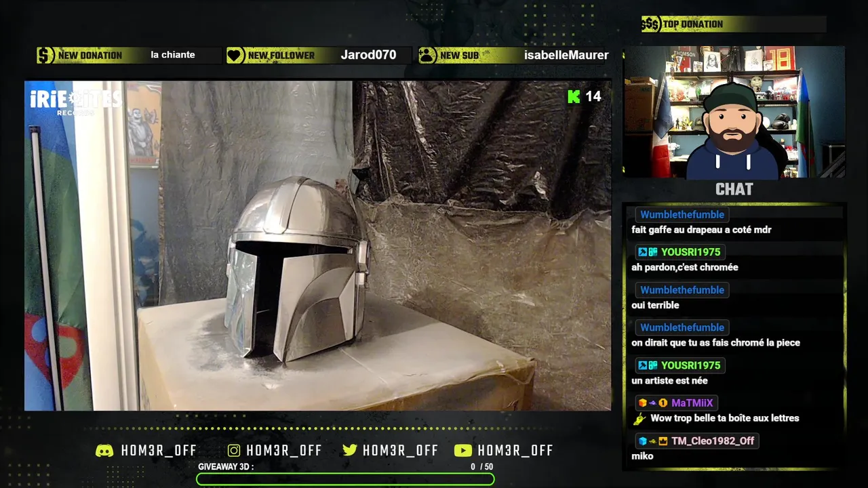Click new sub name 'isabelleMaurer'
868x488 pixels.
tap(566, 55)
